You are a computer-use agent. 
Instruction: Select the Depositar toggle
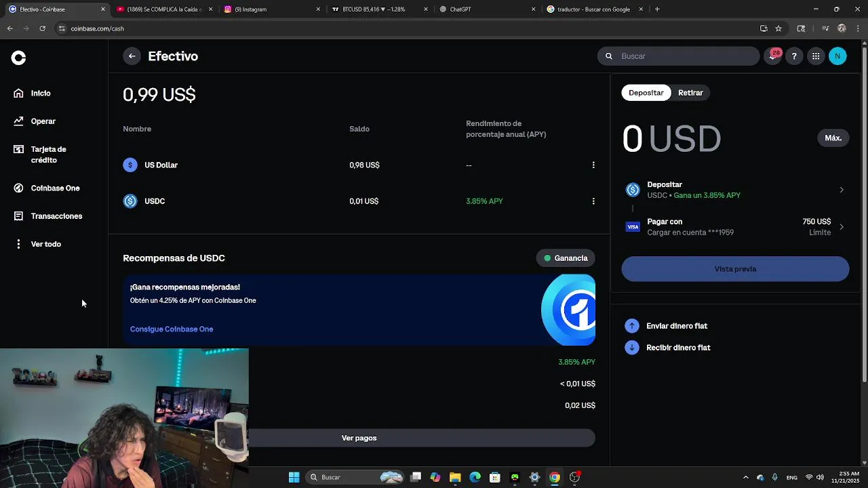click(646, 93)
